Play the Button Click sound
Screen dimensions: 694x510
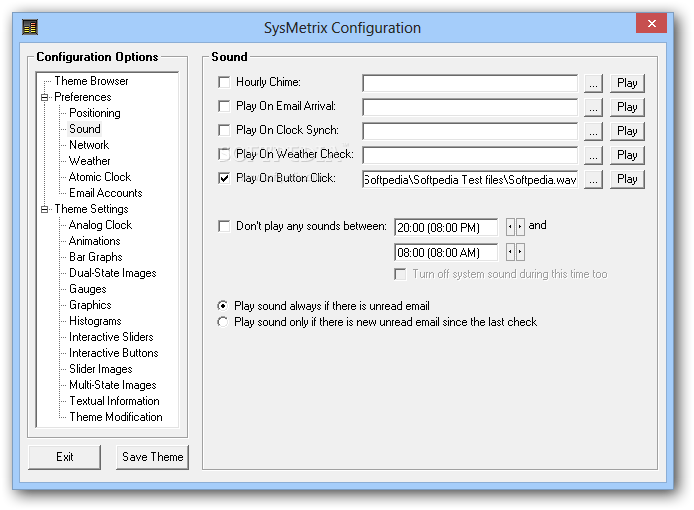coord(627,179)
